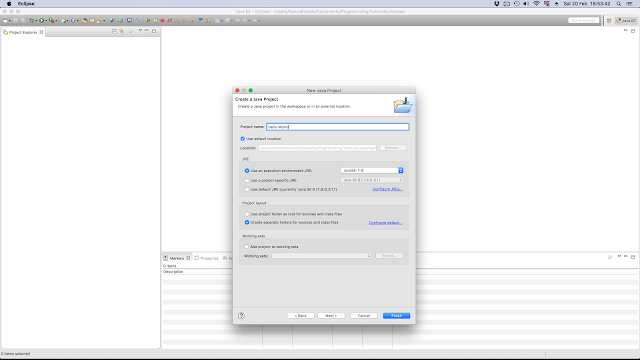
Task: Click the Open Web Browser globe icon
Action: point(111,20)
